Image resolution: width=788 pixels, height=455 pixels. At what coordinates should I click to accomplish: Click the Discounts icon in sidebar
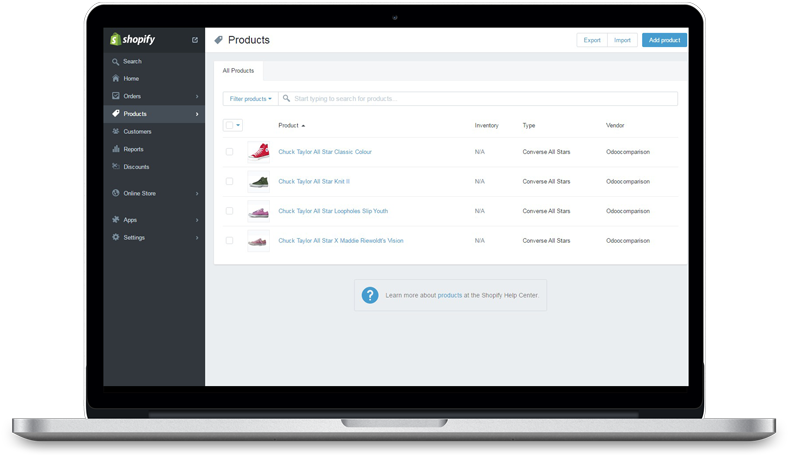116,166
